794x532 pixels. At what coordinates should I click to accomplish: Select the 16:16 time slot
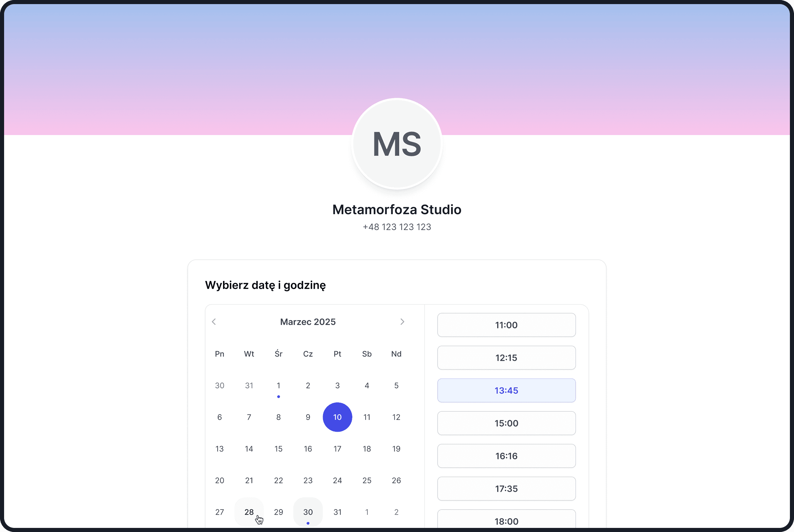506,456
